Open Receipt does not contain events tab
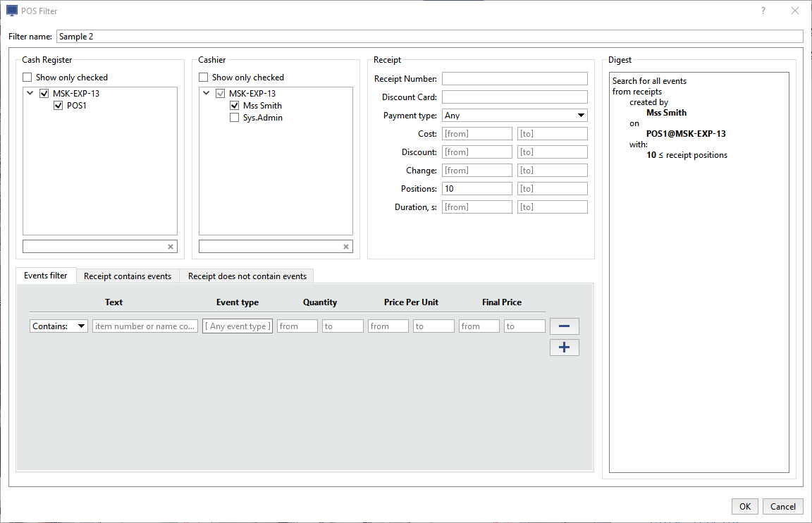 (x=247, y=276)
